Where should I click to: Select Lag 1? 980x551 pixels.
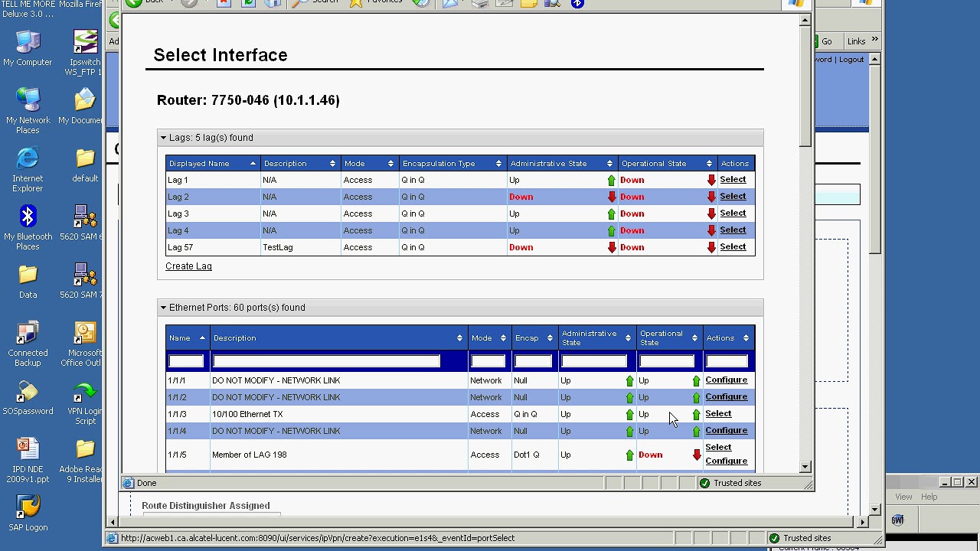pyautogui.click(x=733, y=180)
